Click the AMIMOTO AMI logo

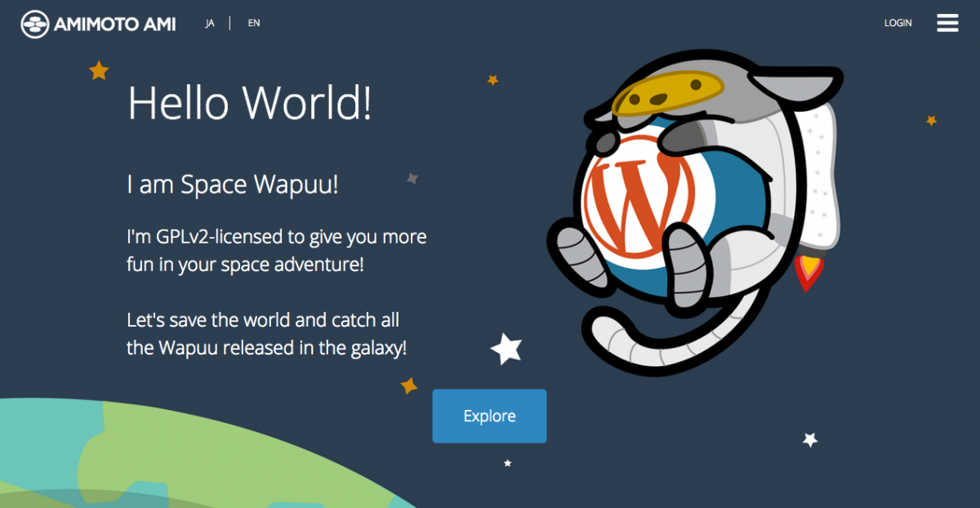(x=98, y=24)
